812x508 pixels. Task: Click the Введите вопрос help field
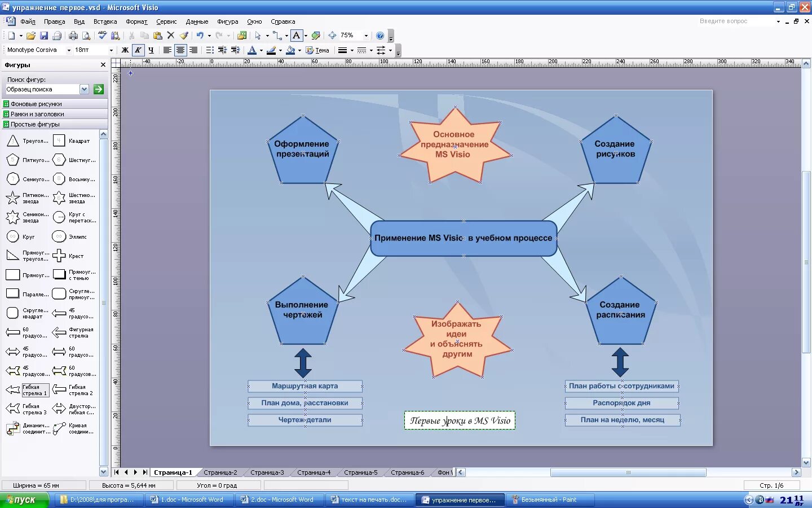coord(736,21)
